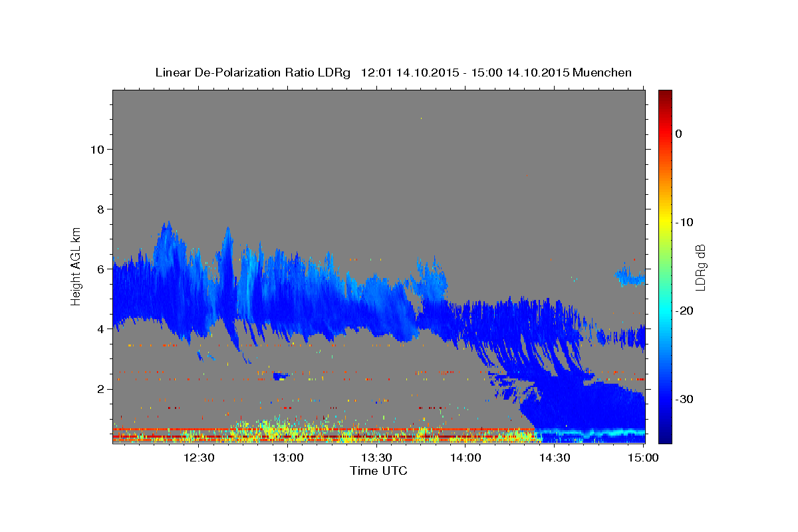Click the 'LDRg dB' colorbar label
798x532 pixels.
click(x=701, y=267)
